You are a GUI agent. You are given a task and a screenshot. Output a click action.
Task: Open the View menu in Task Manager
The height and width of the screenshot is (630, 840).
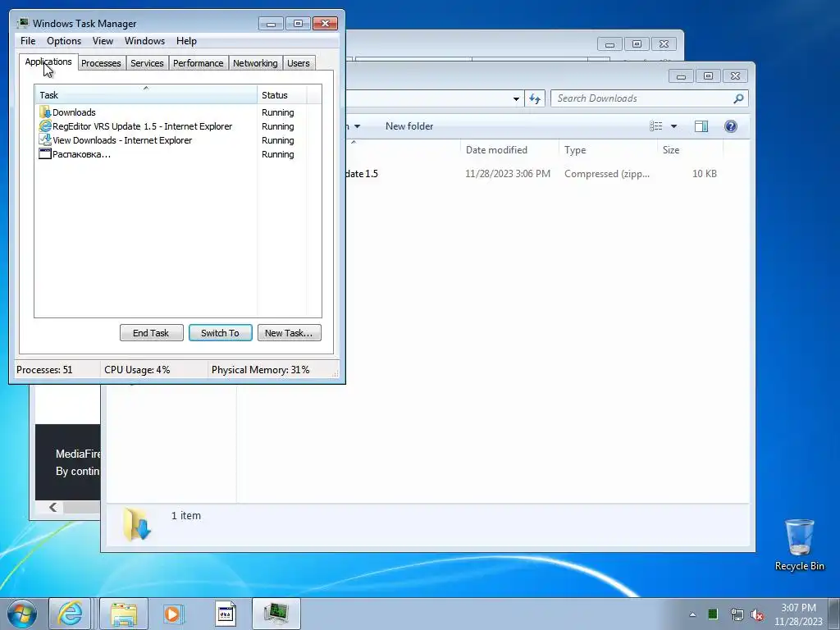coord(103,41)
